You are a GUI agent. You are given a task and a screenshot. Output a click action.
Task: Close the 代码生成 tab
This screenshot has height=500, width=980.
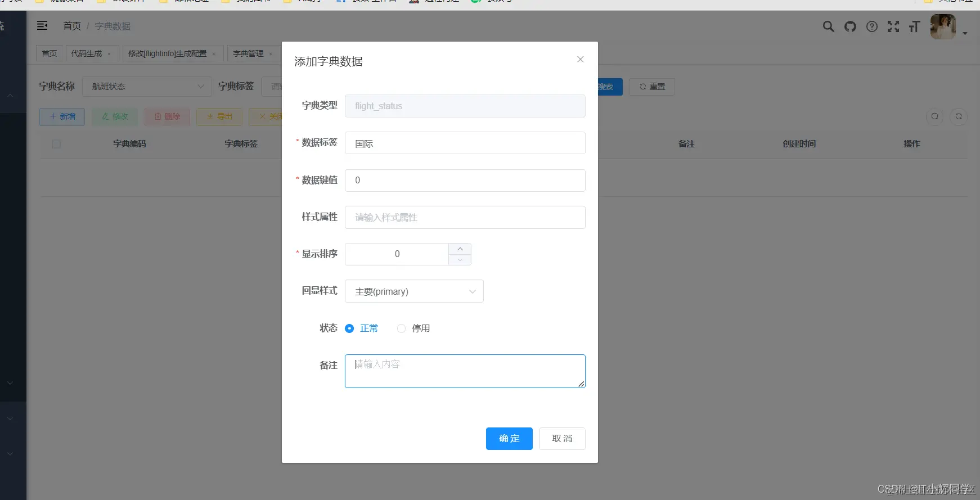(x=109, y=54)
